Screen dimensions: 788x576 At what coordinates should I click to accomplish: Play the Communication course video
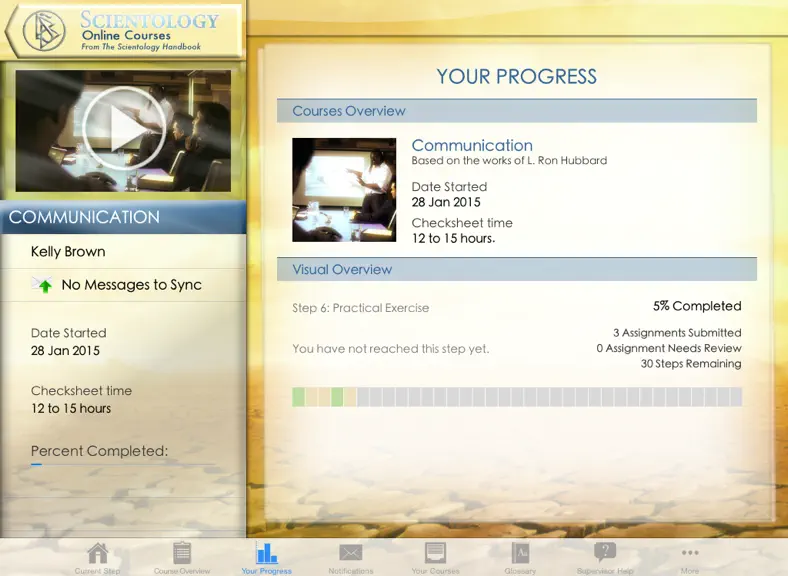(x=123, y=128)
